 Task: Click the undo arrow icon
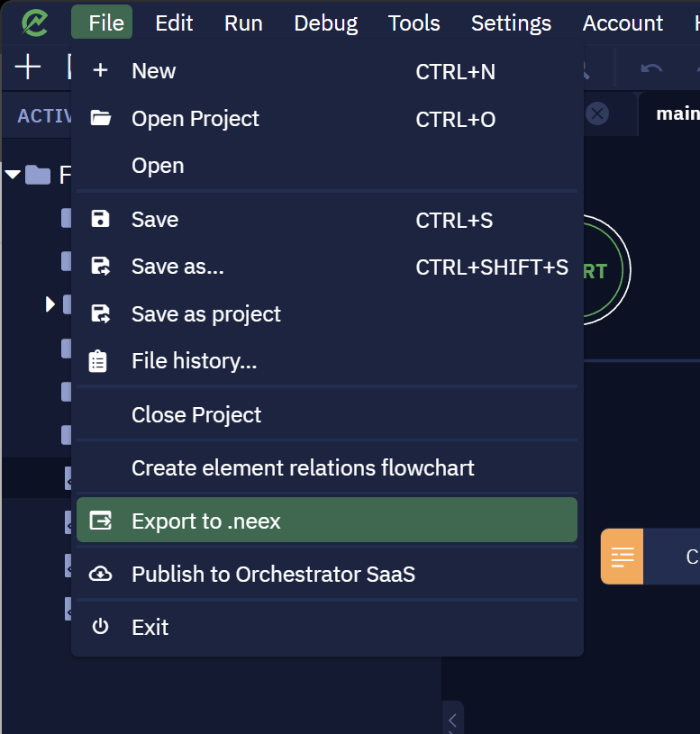[x=651, y=68]
